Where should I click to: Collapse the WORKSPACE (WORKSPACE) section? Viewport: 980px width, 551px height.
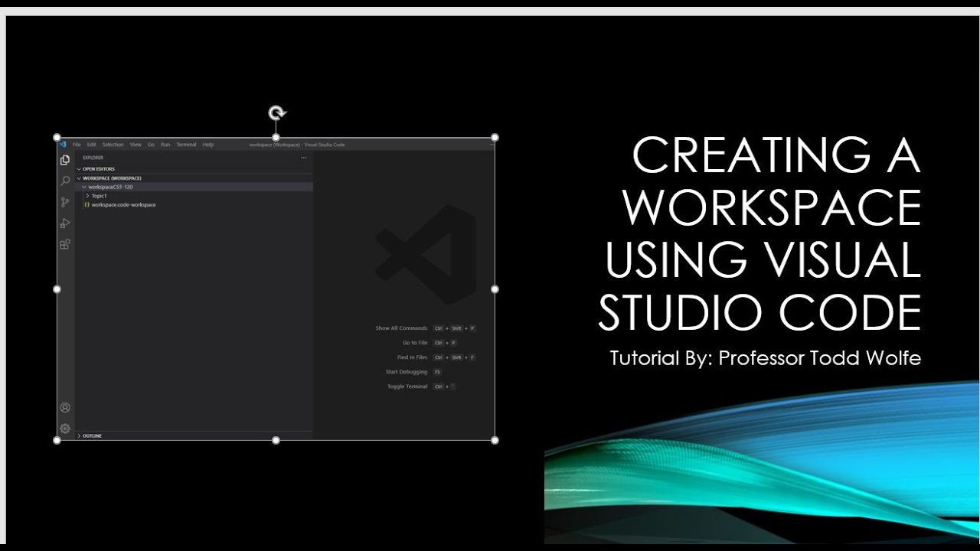(79, 178)
